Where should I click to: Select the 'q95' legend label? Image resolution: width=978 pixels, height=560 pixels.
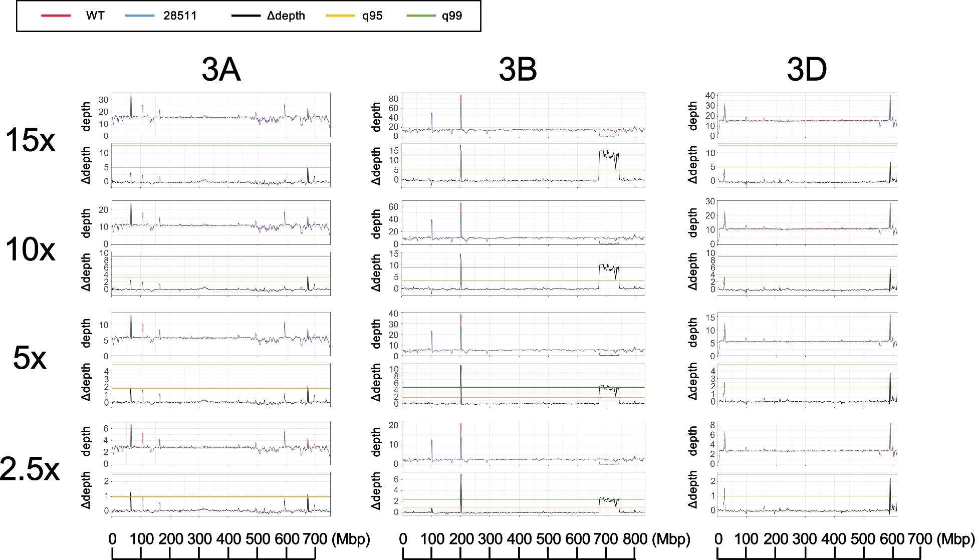point(372,16)
